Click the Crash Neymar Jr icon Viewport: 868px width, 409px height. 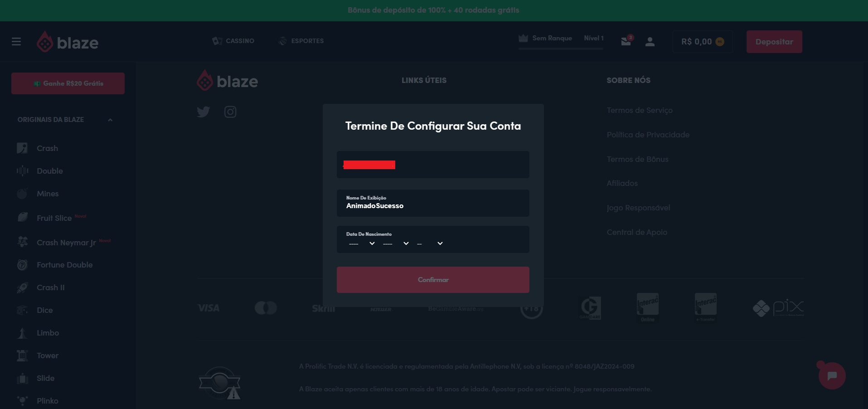22,242
